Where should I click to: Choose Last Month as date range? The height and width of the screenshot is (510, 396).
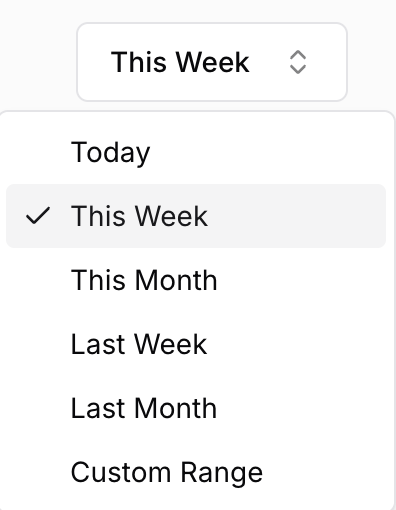[x=196, y=408]
